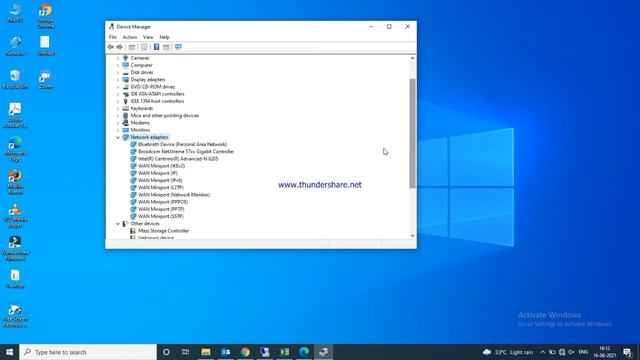The height and width of the screenshot is (360, 640).
Task: Open Outlook from the taskbar
Action: click(225, 352)
